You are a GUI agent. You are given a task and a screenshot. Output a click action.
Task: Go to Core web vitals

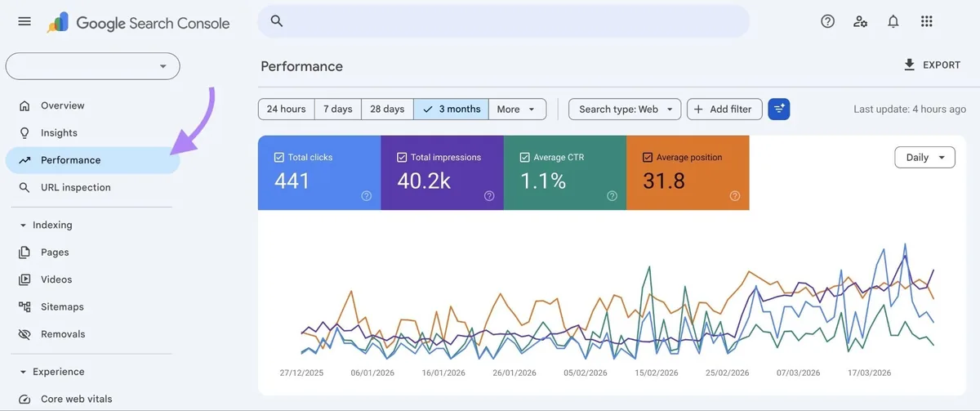pyautogui.click(x=93, y=399)
